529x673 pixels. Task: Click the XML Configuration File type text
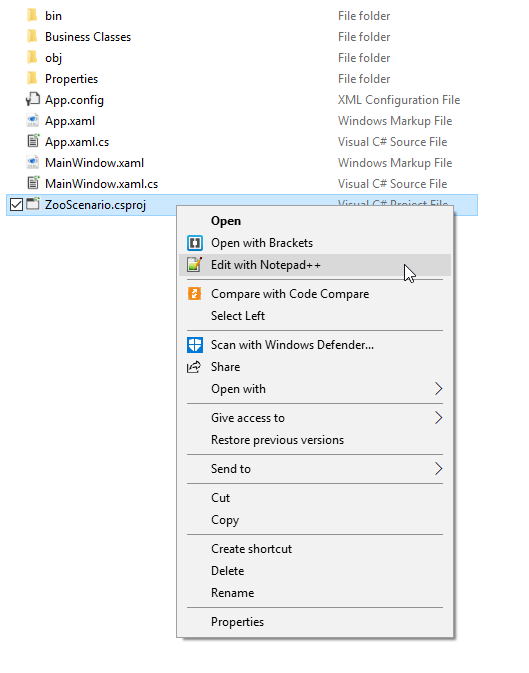[x=399, y=100]
